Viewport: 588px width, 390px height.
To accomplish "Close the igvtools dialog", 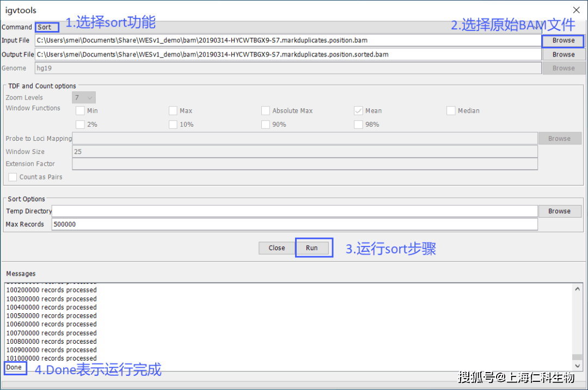I will (276, 247).
